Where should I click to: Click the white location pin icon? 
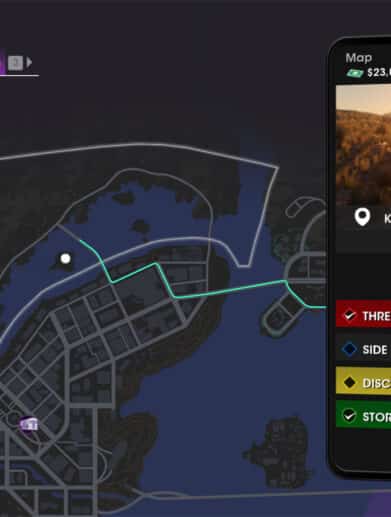(362, 217)
